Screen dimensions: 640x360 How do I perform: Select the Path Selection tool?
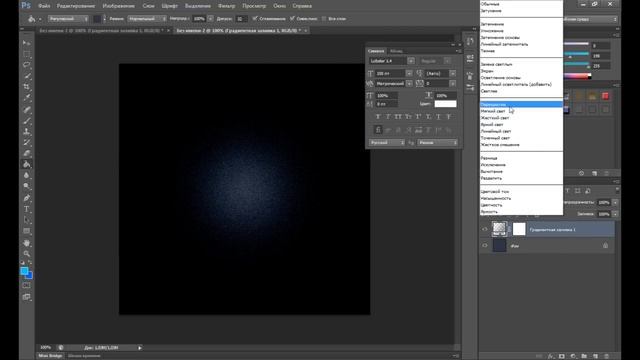click(x=27, y=220)
